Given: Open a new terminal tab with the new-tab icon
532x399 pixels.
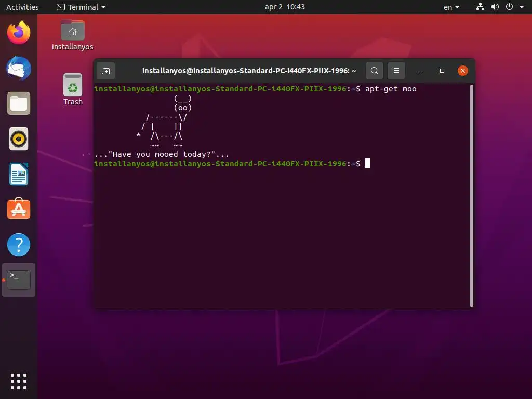Looking at the screenshot, I should (106, 71).
